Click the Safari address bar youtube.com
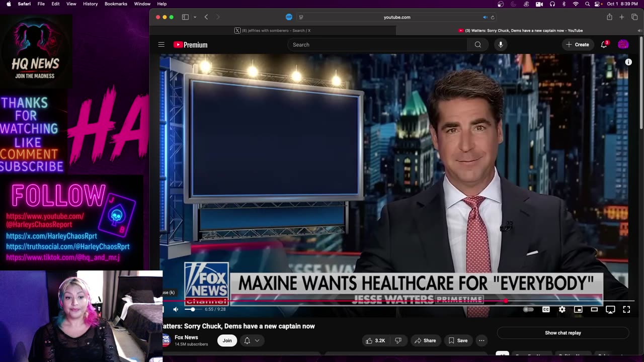The image size is (644, 362). click(397, 17)
